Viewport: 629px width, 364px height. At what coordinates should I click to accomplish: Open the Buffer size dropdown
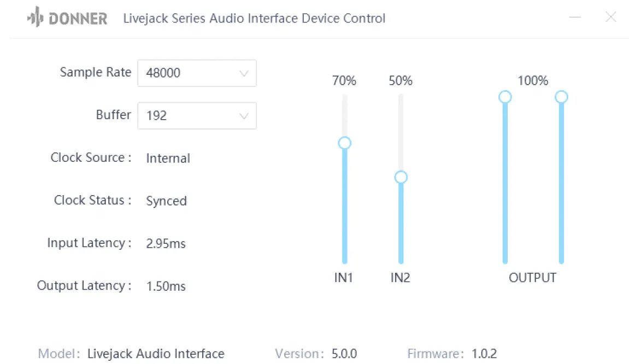click(x=244, y=115)
